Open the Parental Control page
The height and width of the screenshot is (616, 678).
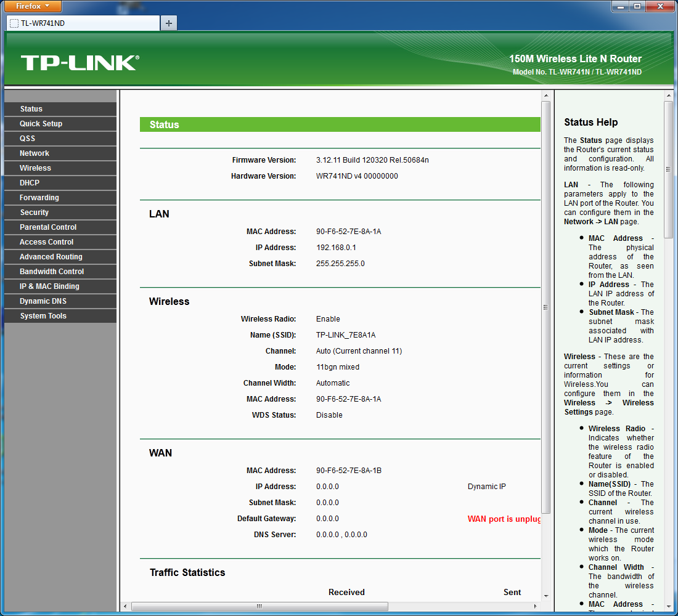point(60,227)
